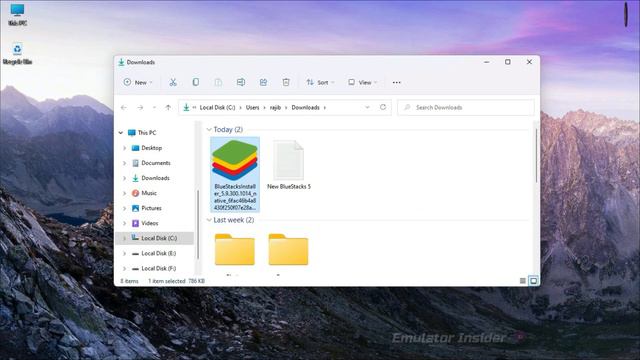Click the navigation pane scrollbar
This screenshot has width=640, height=360.
pyautogui.click(x=198, y=224)
